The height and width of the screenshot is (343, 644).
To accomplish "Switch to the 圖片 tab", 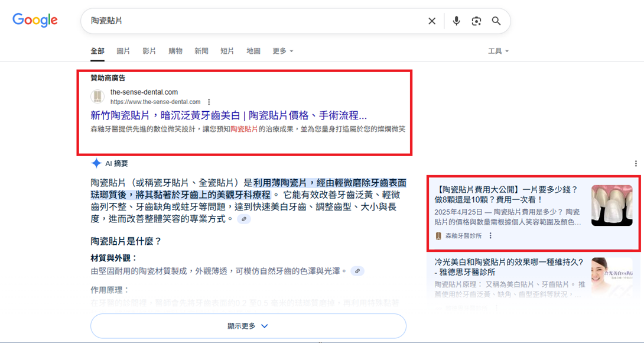I will (x=123, y=51).
